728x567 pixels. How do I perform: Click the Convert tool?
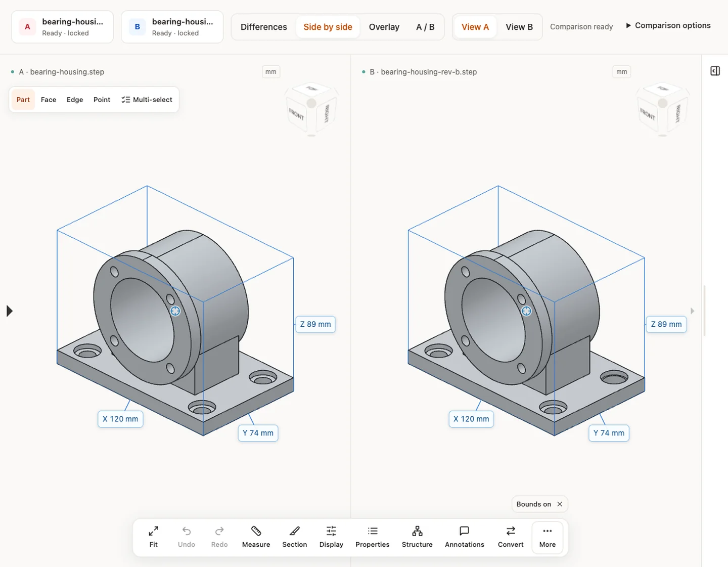(x=511, y=537)
